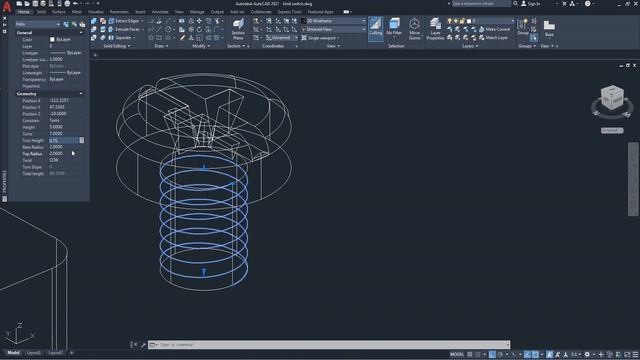Switch to the Solid ribbon tab

click(x=42, y=12)
